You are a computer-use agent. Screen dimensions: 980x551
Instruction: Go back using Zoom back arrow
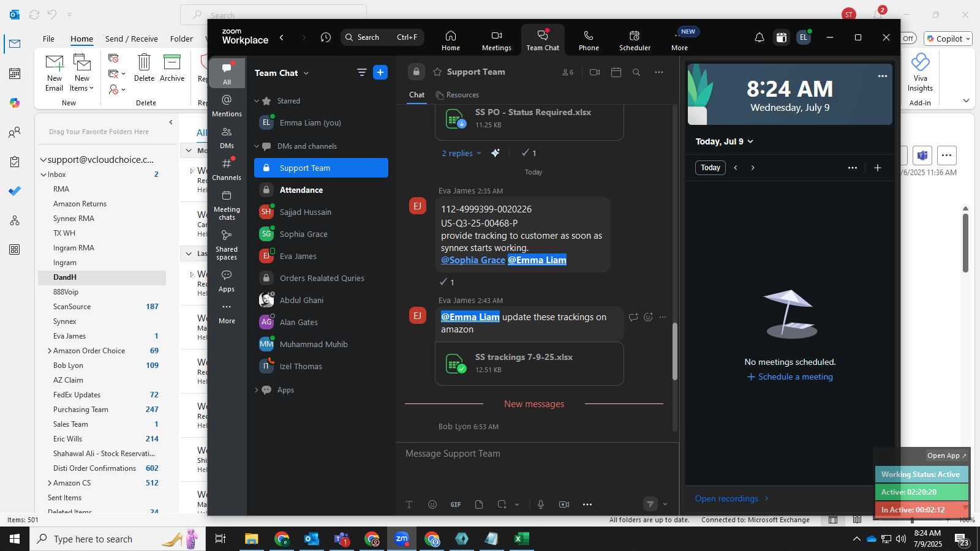point(282,37)
